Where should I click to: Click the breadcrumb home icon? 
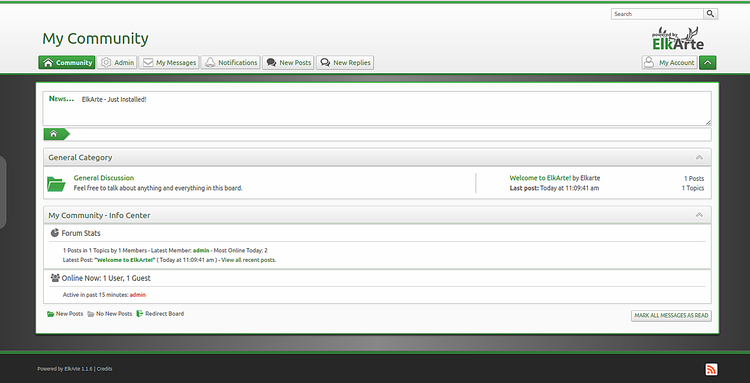[54, 134]
